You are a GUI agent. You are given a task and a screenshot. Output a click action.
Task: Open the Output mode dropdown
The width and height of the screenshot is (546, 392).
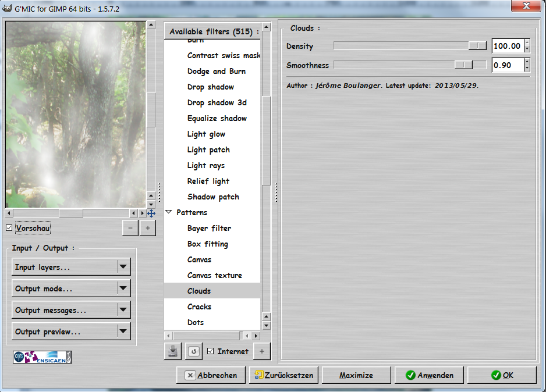pyautogui.click(x=71, y=288)
